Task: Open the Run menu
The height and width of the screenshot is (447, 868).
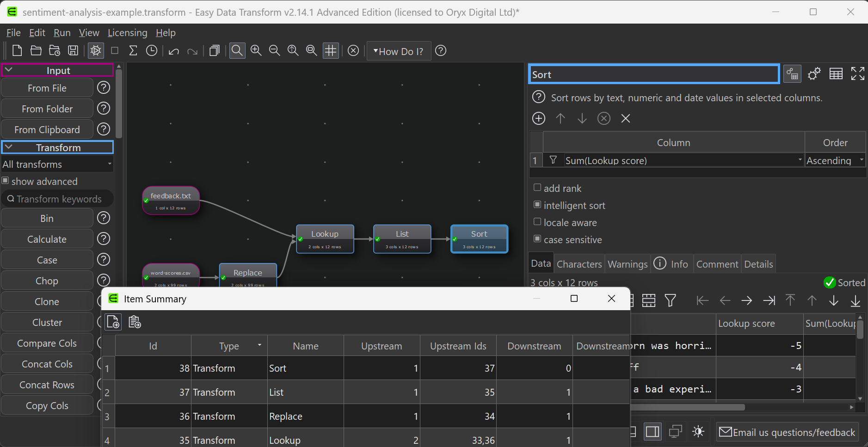Action: click(x=62, y=33)
